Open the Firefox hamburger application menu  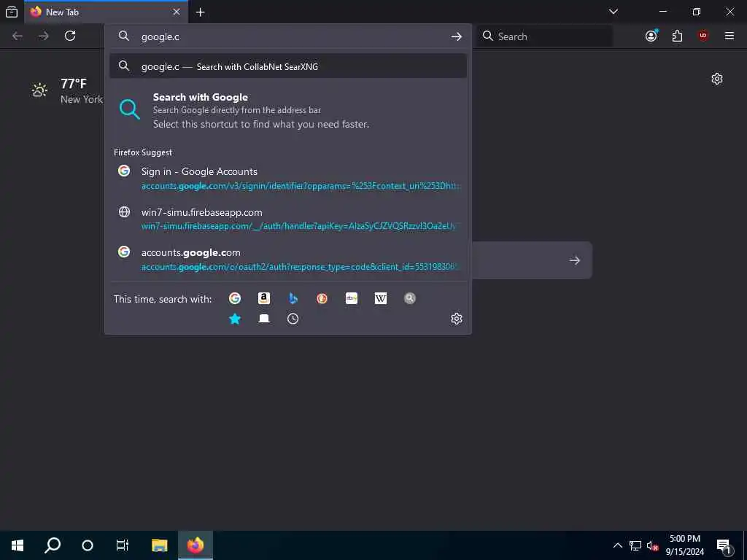[729, 36]
